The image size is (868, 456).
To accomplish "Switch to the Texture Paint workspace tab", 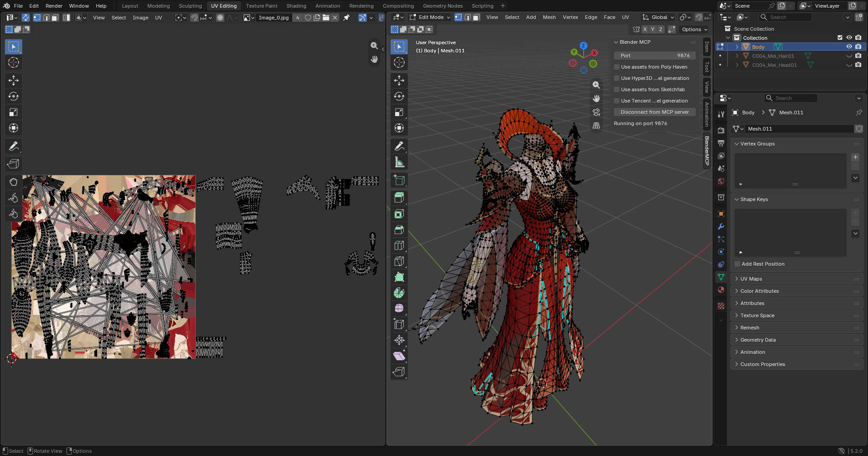I will [x=262, y=6].
